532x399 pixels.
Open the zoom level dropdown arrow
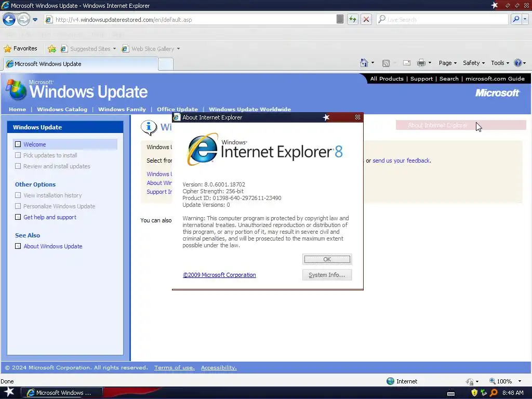click(x=520, y=381)
